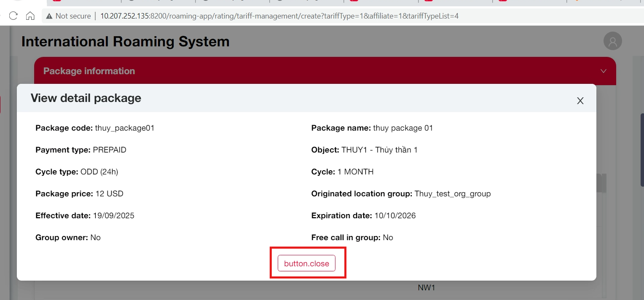Click the PREPAID payment type value

point(109,150)
